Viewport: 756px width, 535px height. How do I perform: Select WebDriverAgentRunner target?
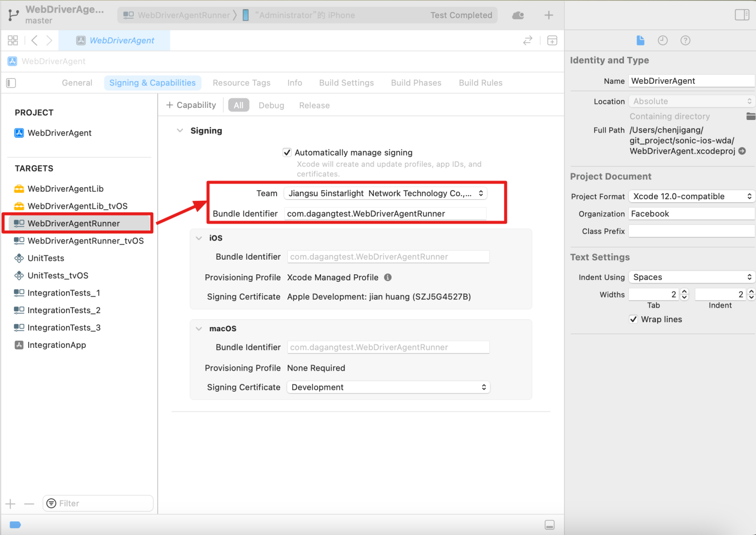(x=79, y=223)
